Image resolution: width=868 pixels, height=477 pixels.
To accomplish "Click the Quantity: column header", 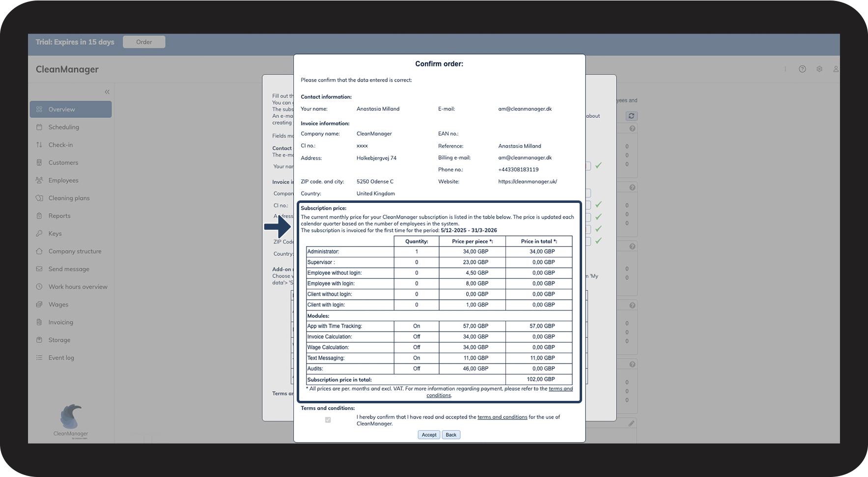I will click(x=417, y=241).
